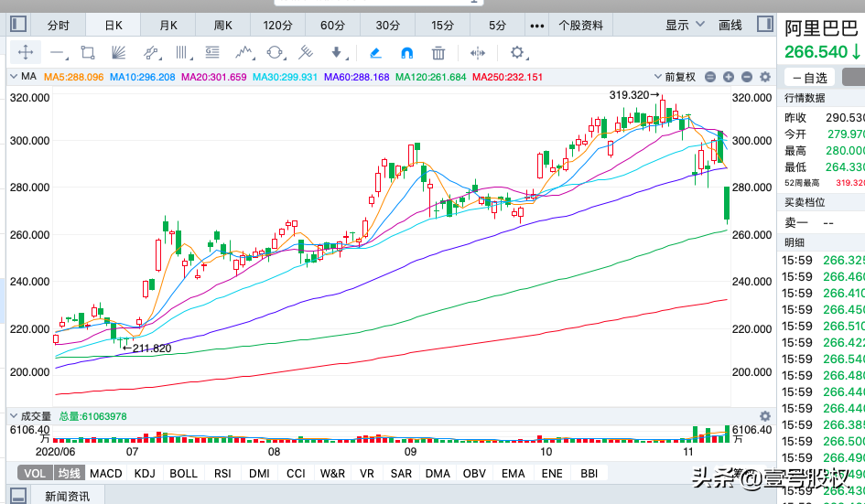Click the 自选 watchlist button
865x504 pixels.
[x=810, y=78]
